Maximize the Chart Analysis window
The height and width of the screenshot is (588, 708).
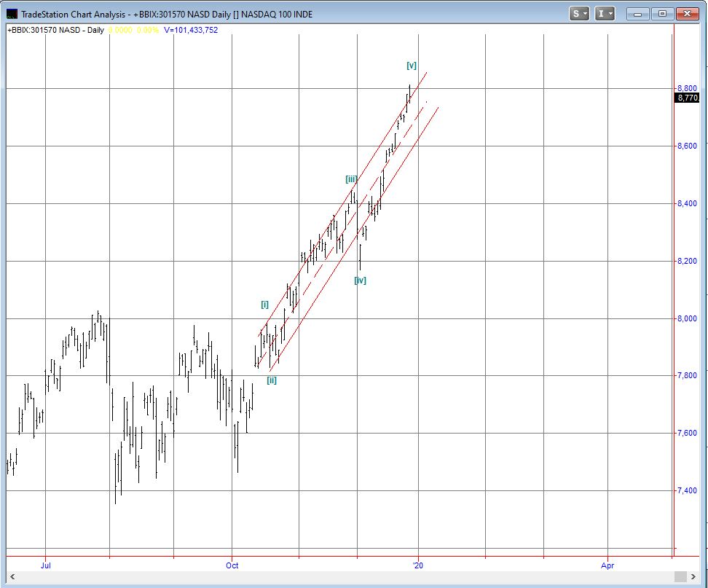click(662, 13)
